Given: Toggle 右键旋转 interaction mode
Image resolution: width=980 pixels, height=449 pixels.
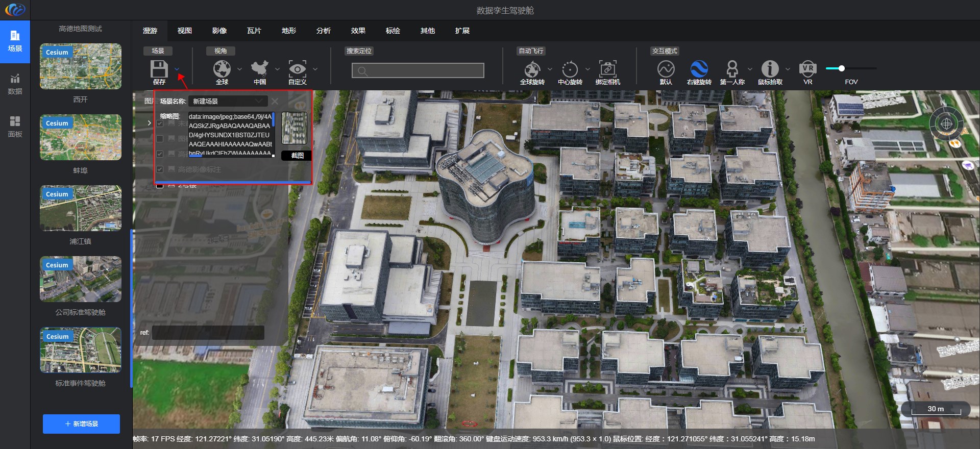Looking at the screenshot, I should pos(699,69).
